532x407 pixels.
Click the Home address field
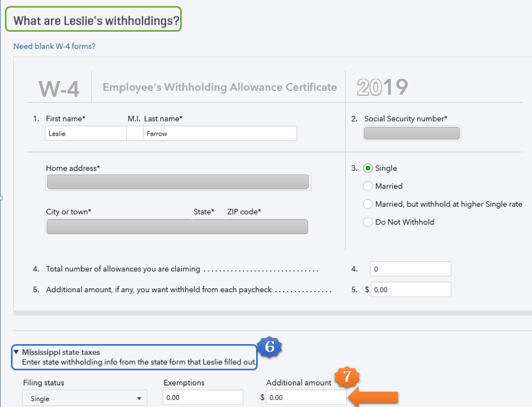[178, 182]
